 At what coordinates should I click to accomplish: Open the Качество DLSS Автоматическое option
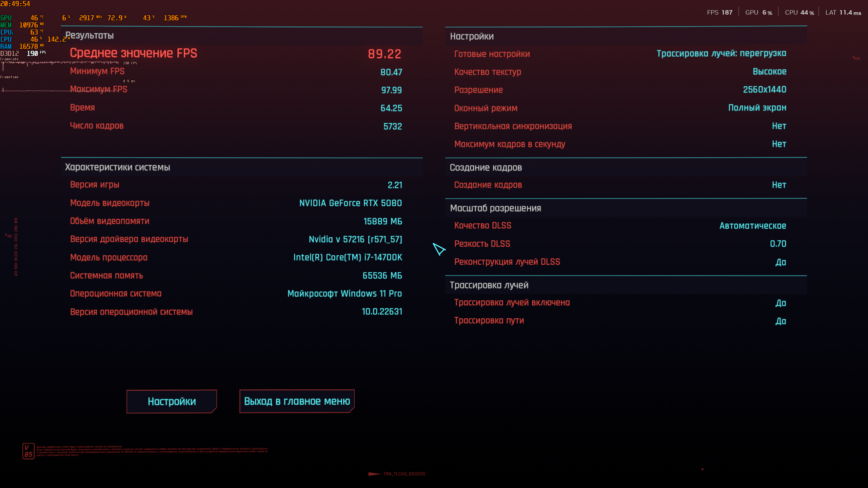[x=752, y=226]
